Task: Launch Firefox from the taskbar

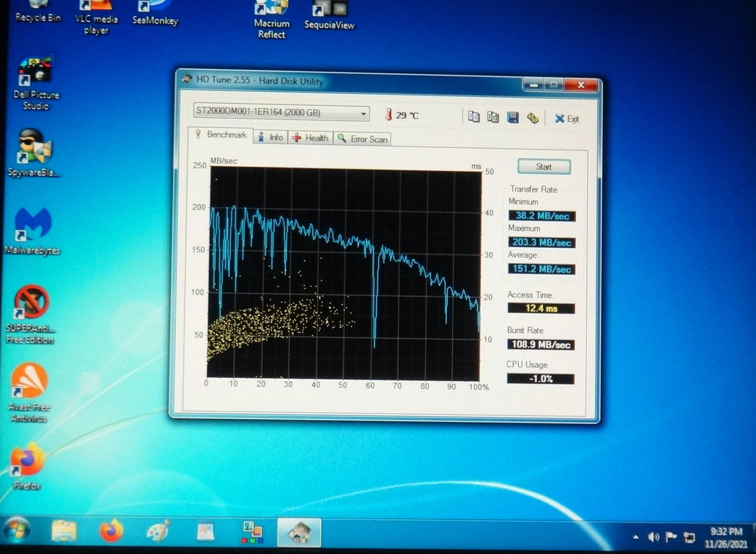Action: point(112,531)
